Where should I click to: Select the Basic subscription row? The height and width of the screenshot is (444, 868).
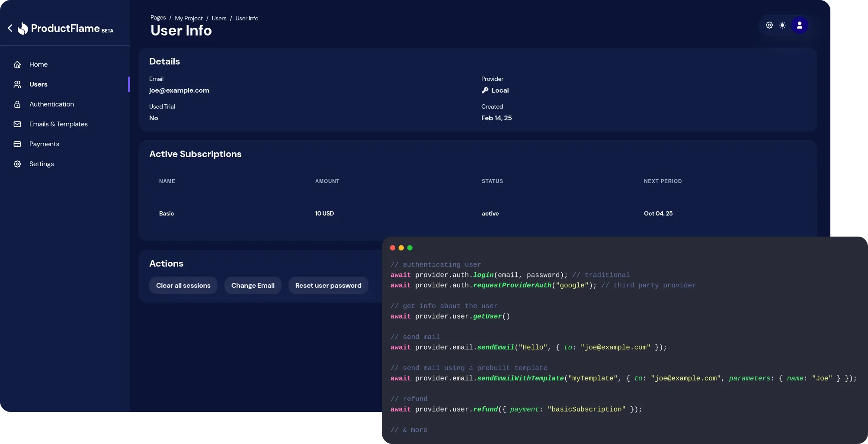[x=167, y=213]
